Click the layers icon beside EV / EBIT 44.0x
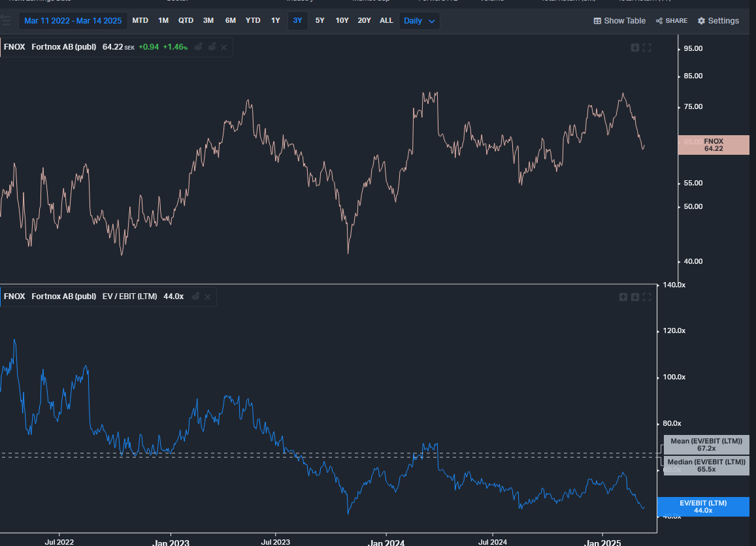 (x=195, y=297)
